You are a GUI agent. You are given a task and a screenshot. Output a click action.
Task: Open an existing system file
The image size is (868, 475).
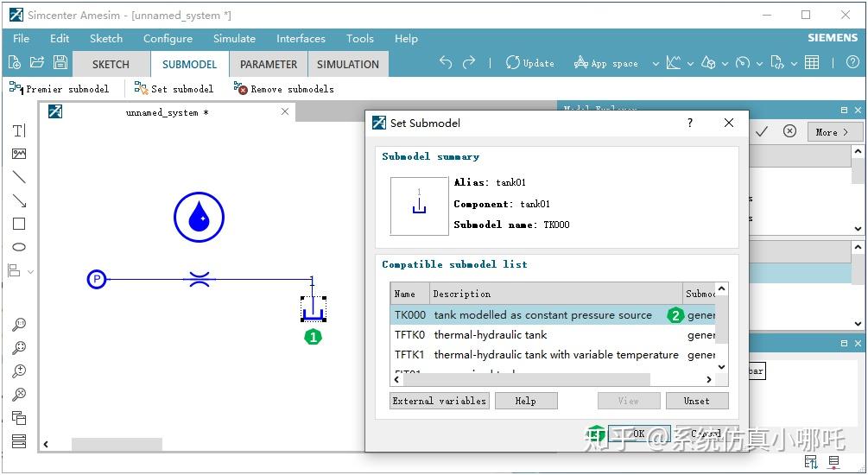pyautogui.click(x=37, y=62)
